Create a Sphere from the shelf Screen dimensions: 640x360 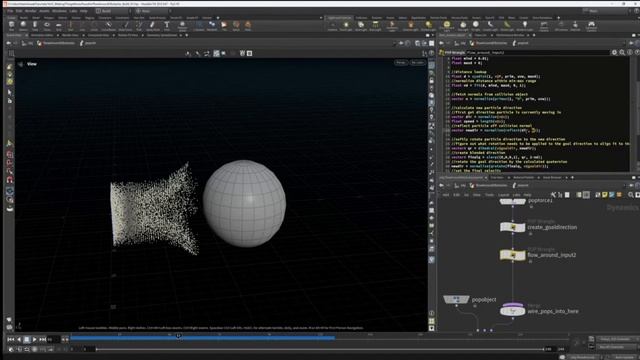click(23, 26)
